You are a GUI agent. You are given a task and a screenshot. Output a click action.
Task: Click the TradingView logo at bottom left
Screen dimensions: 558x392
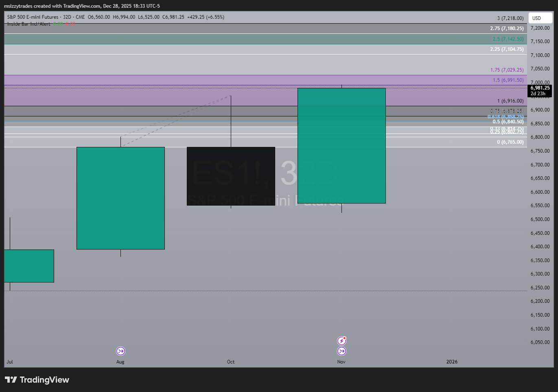(x=37, y=380)
